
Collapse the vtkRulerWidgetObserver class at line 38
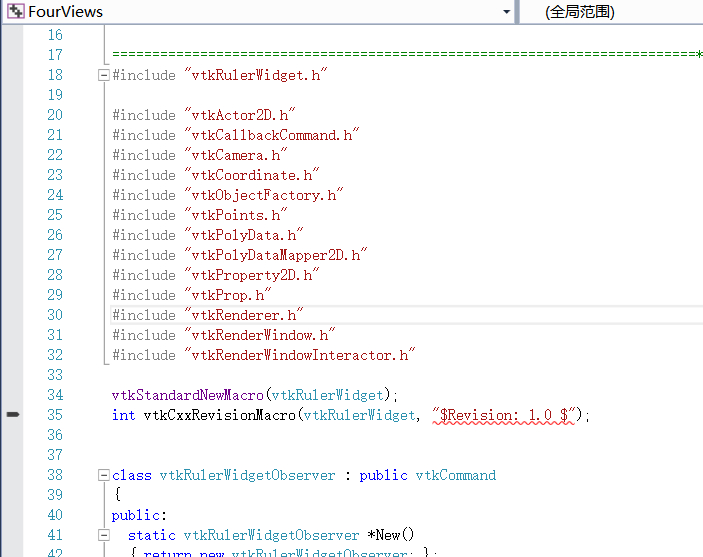pos(104,475)
